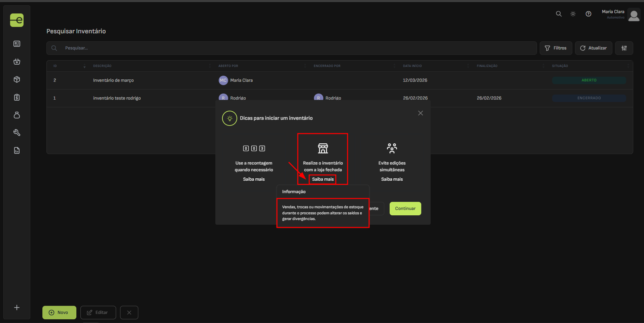
Task: Open the Filtros filter panel
Action: 556,48
